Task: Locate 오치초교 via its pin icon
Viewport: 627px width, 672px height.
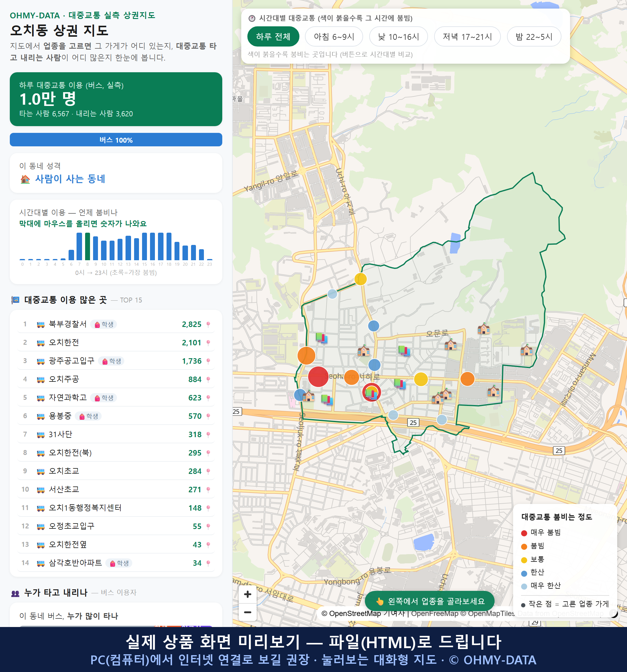Action: [208, 471]
